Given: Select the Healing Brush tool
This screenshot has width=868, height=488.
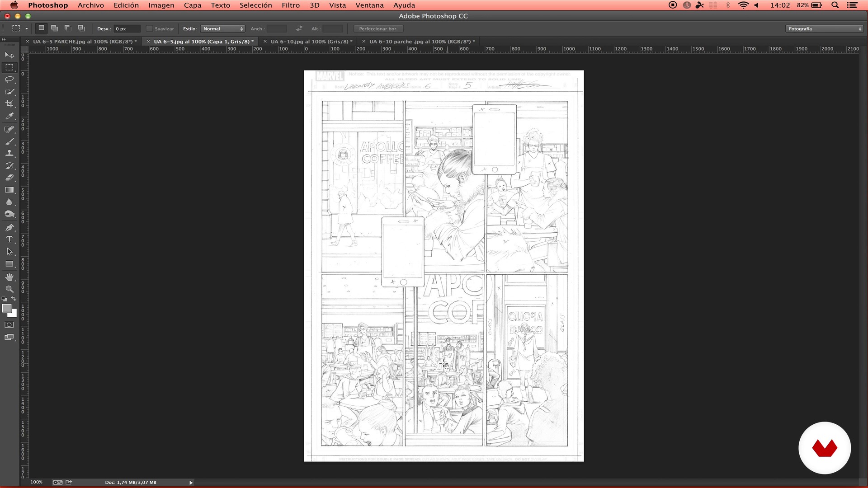Looking at the screenshot, I should click(9, 130).
